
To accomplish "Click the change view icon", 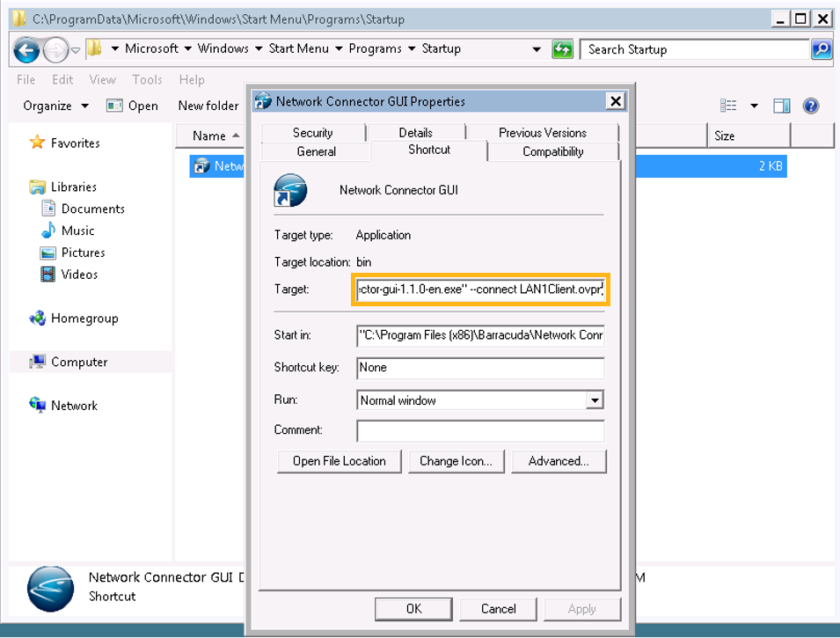I will tap(728, 106).
